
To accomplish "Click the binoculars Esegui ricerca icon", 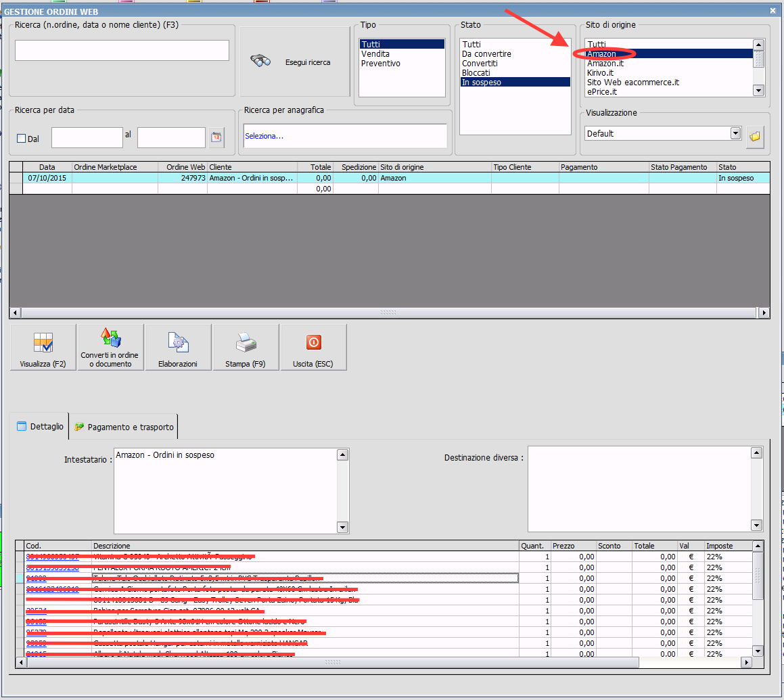I will (x=260, y=61).
